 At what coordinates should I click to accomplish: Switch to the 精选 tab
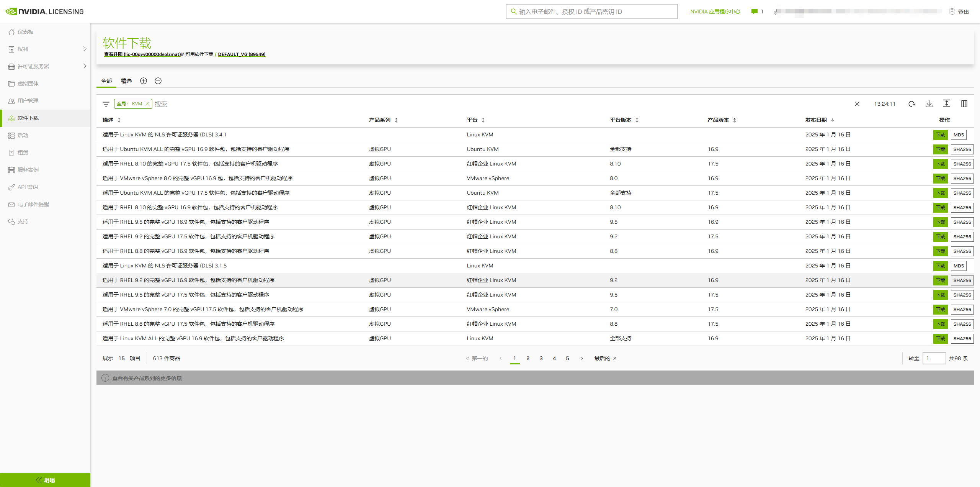click(126, 81)
